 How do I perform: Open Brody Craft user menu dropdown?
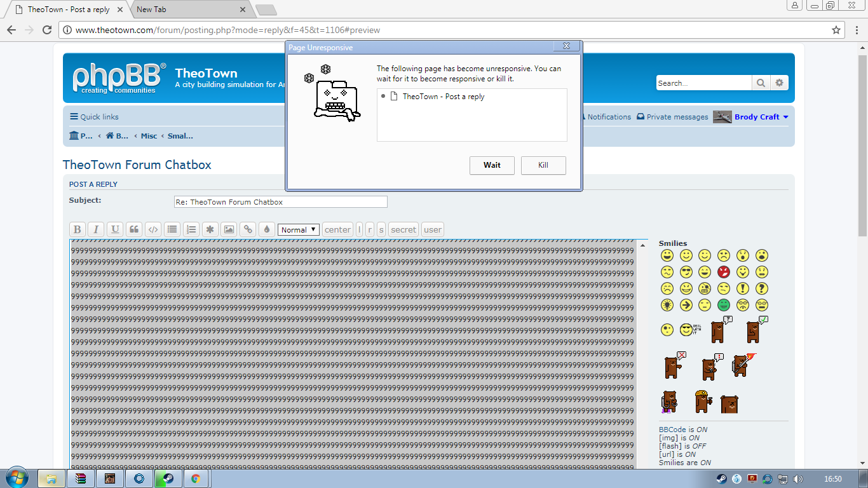click(761, 117)
